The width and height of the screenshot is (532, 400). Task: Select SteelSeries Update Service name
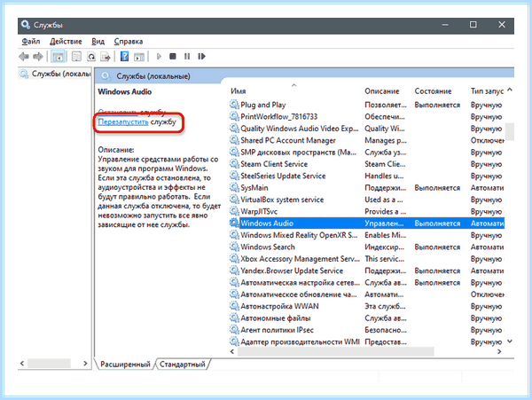click(x=283, y=176)
